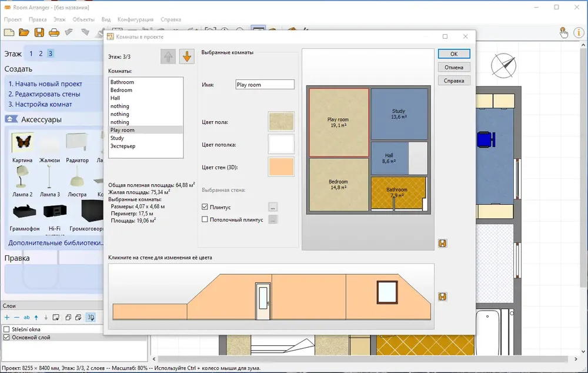Open the Этаж menu
This screenshot has width=588, height=373.
pos(59,19)
